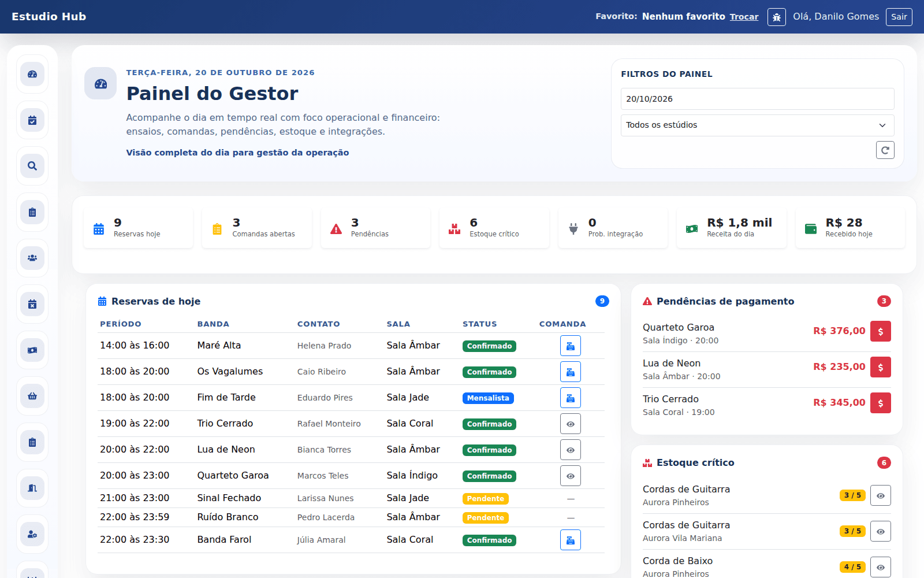The width and height of the screenshot is (924, 578).
Task: Open the Estudio Hub home link
Action: (x=49, y=17)
